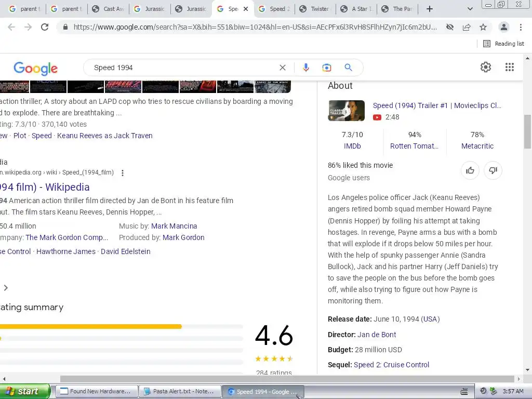Close the active Speed tab
This screenshot has width=532, height=399.
click(x=246, y=9)
